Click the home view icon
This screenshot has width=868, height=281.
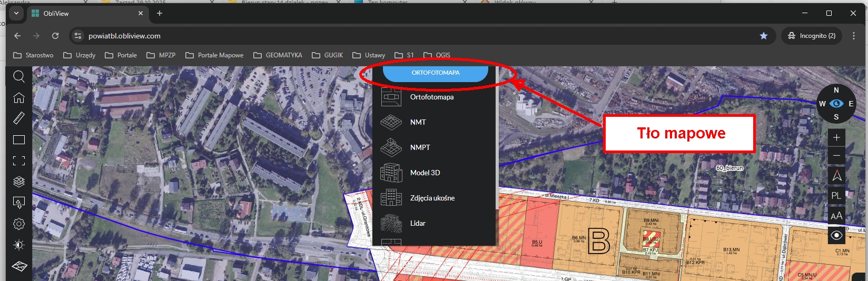19,98
